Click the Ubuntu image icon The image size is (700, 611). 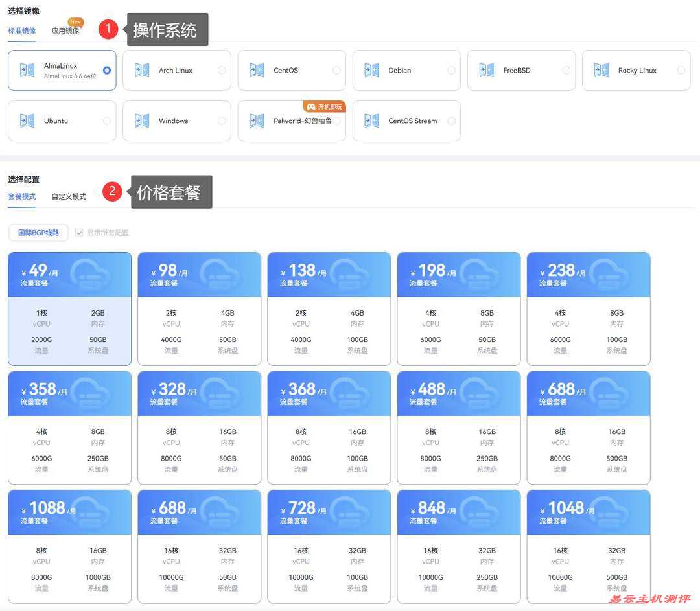(27, 121)
